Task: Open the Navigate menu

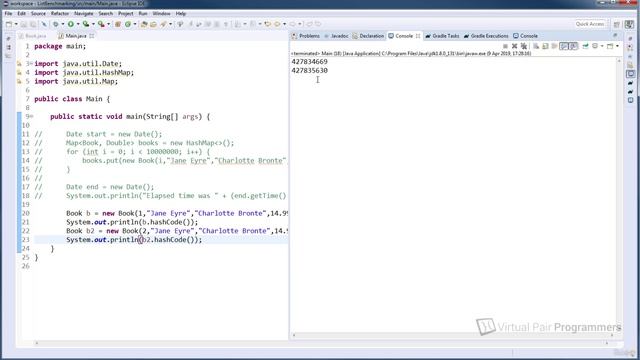Action: click(x=84, y=13)
